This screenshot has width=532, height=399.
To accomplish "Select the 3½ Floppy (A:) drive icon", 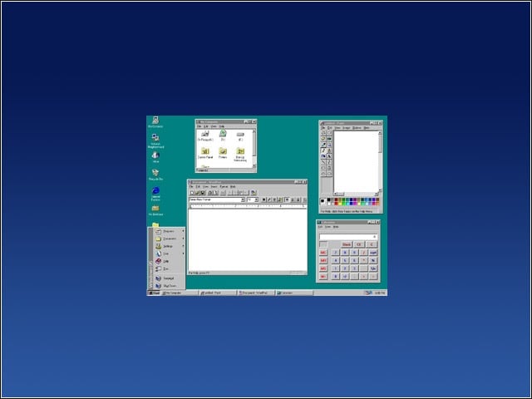I will (x=205, y=135).
